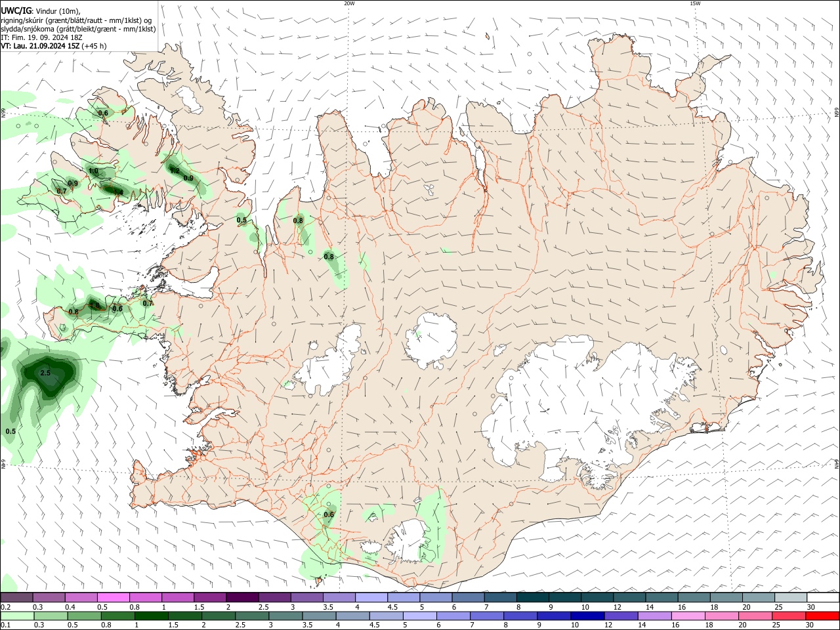Click the '66N' latitude label on the right edge
The image size is (840, 630).
coord(837,112)
